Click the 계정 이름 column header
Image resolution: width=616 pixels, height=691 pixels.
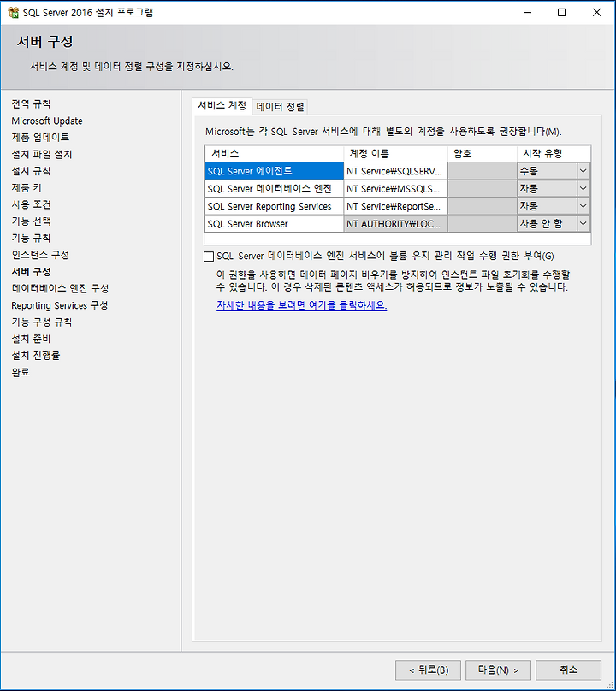(395, 153)
